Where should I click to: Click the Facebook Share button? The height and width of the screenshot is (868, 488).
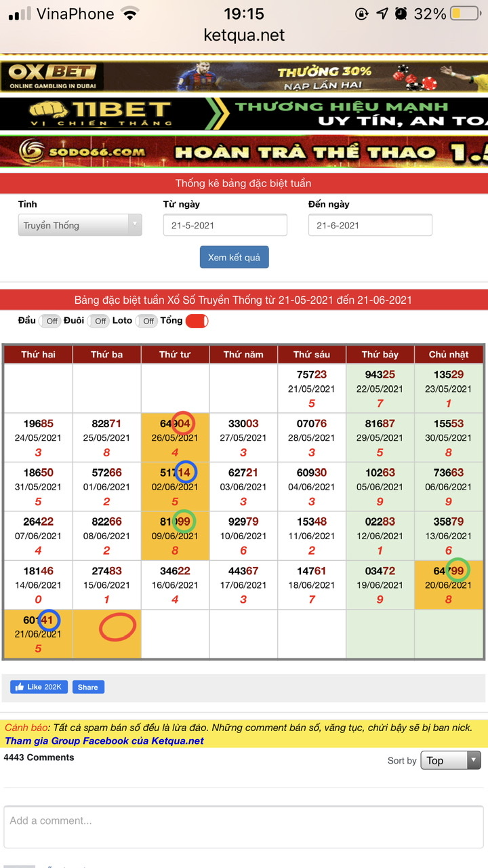(88, 687)
